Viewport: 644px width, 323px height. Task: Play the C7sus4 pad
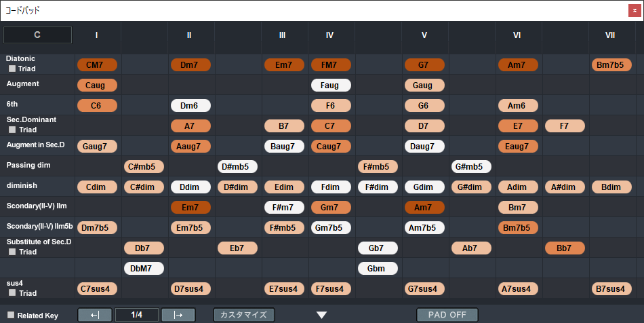coord(97,289)
